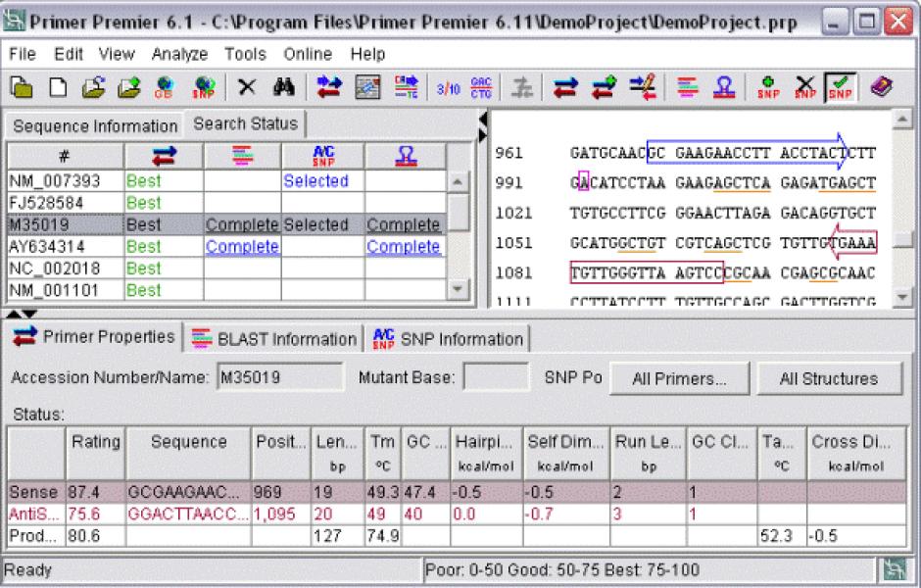Select the Primer Properties tab
The height and width of the screenshot is (588, 921).
click(x=95, y=337)
